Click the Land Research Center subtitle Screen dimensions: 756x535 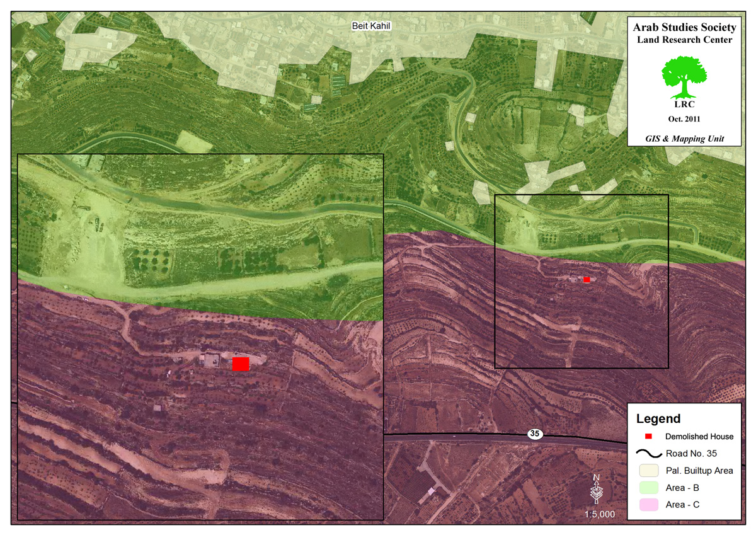click(684, 40)
